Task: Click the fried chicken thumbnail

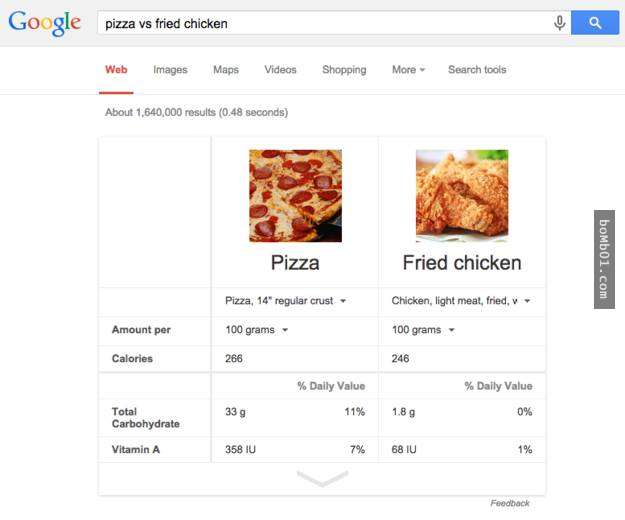Action: click(462, 196)
